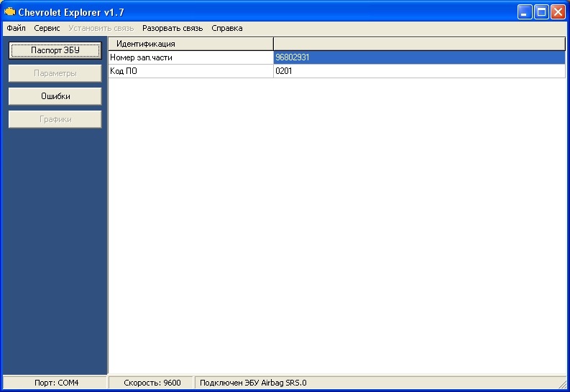Click the disabled Параметры button
Screen dimensions: 570x392
click(x=55, y=73)
